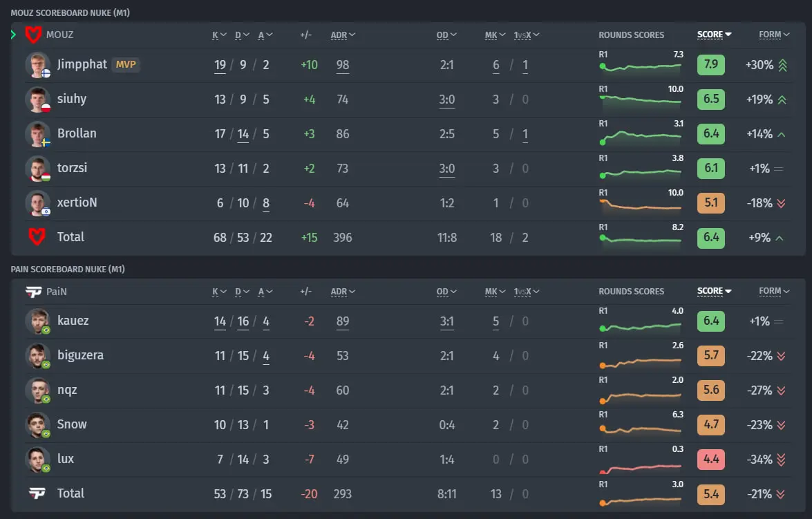The height and width of the screenshot is (519, 812).
Task: Sort PaiN table by kills K column
Action: point(219,292)
